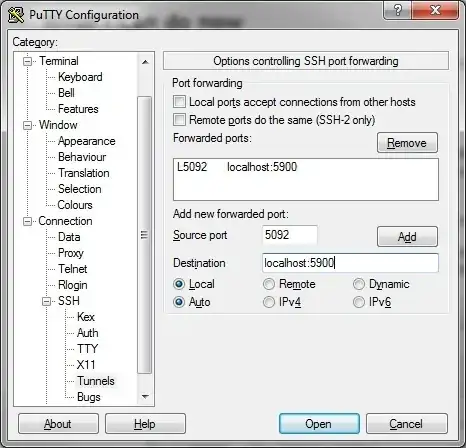Screen dimensions: 466x448
Task: Choose the Dynamic forwarding radio option
Action: tap(359, 284)
